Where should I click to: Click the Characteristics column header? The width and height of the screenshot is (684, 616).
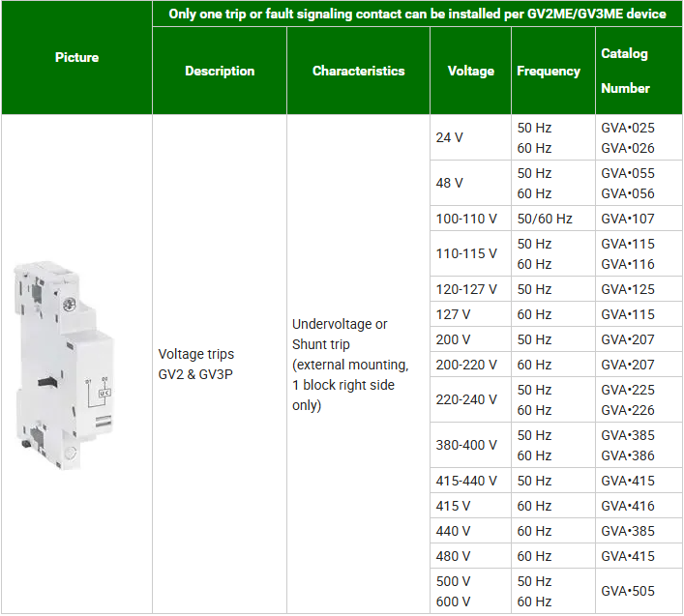(358, 71)
